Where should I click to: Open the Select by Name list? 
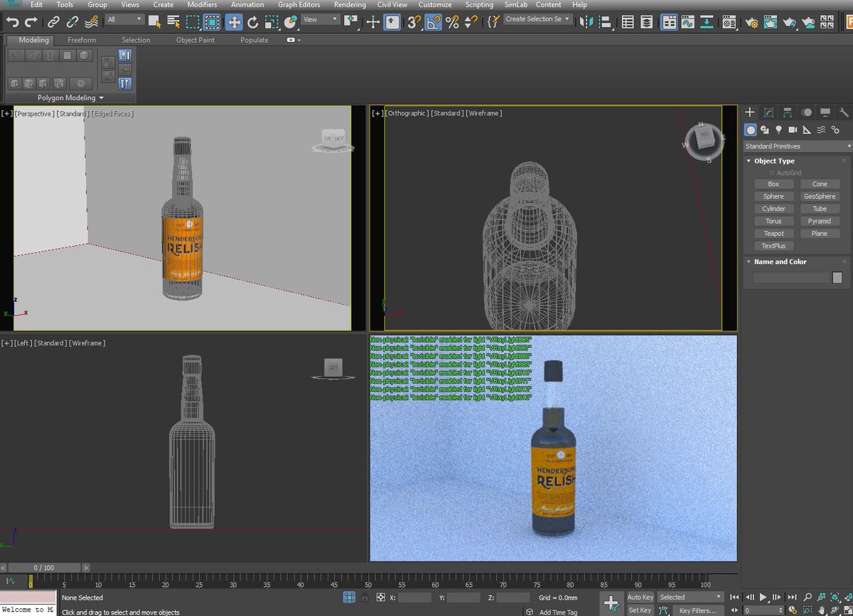click(x=173, y=22)
